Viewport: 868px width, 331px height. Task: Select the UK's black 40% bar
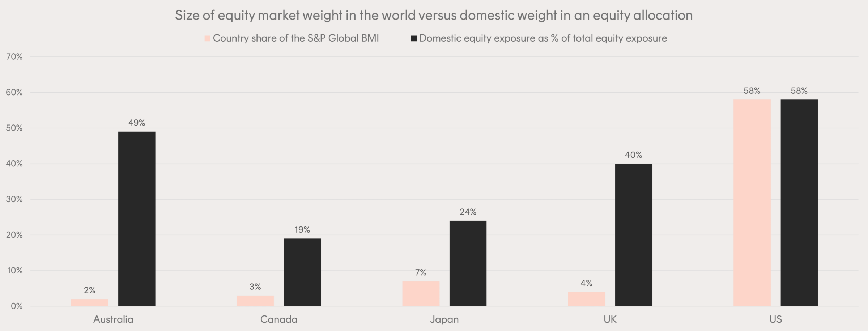(x=633, y=235)
